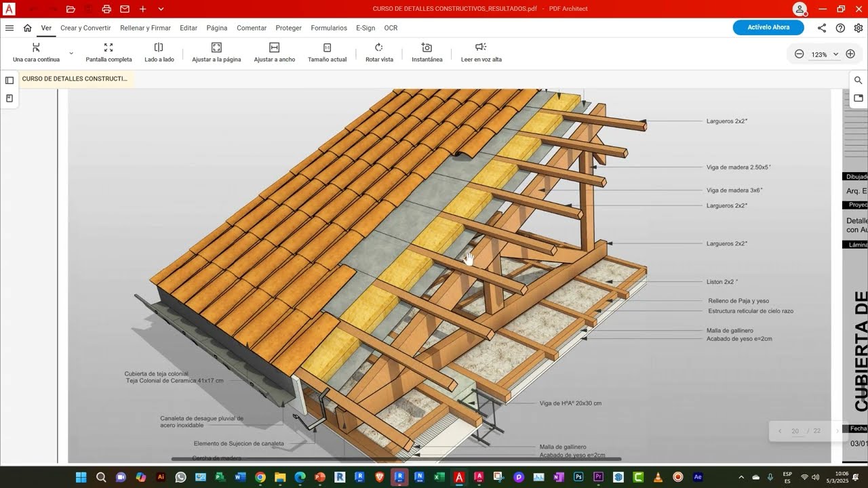Image resolution: width=868 pixels, height=488 pixels.
Task: Zoom in with the plus button
Action: click(850, 54)
